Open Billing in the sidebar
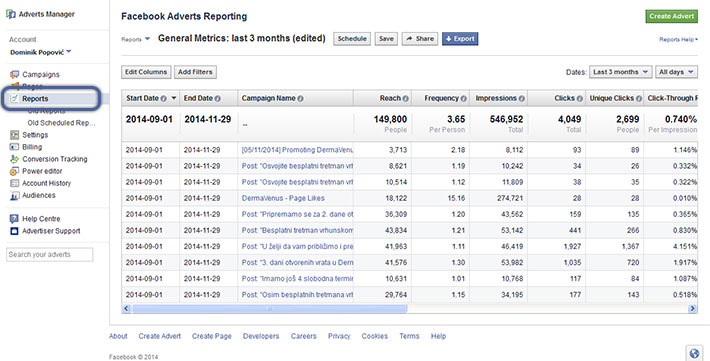The image size is (710, 361). click(32, 147)
